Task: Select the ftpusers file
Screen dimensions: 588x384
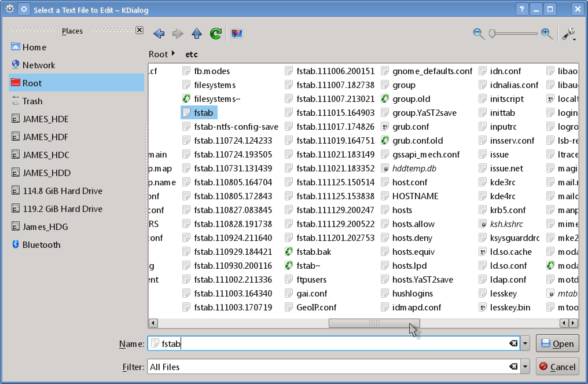Action: click(x=306, y=280)
